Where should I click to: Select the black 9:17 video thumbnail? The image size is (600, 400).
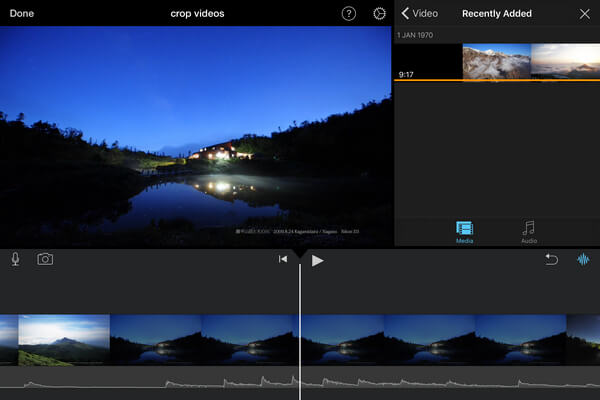pyautogui.click(x=428, y=62)
